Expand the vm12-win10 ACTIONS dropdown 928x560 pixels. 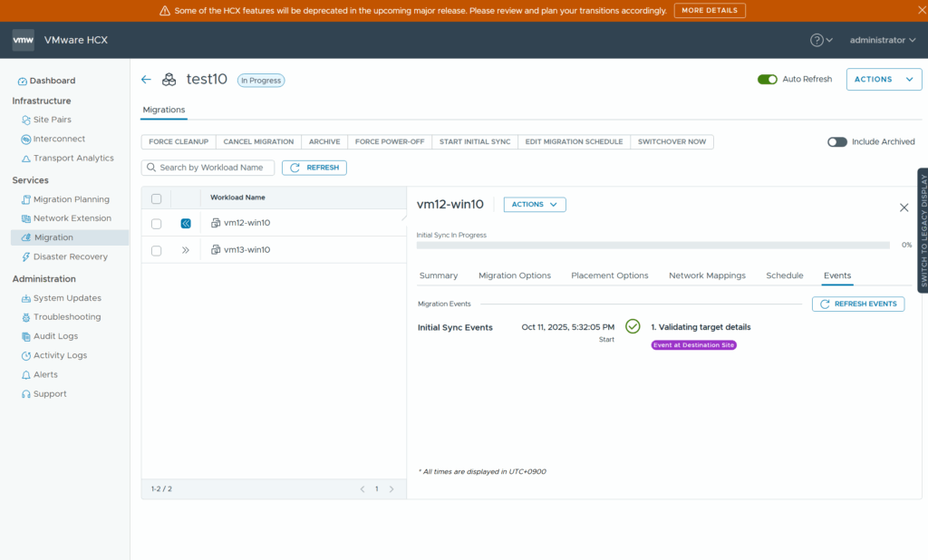click(x=534, y=205)
